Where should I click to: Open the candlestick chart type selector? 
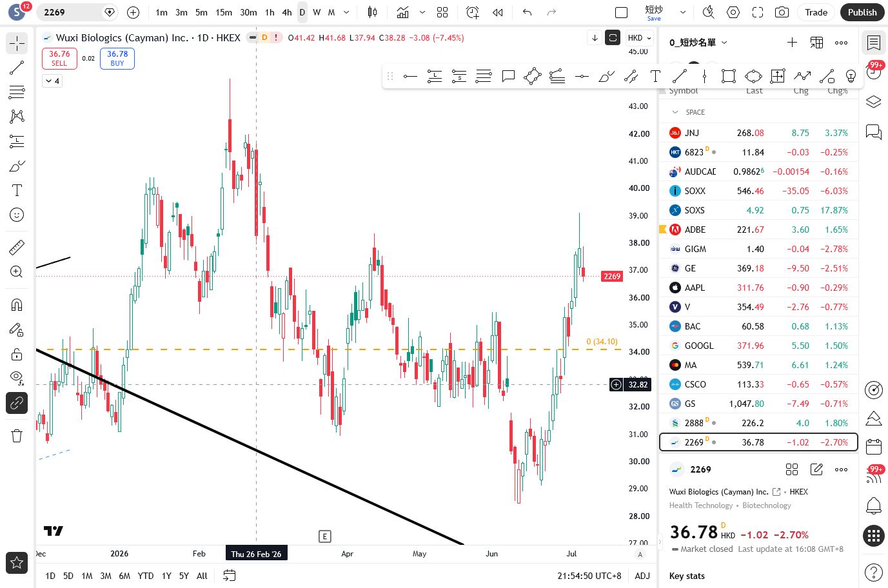(372, 12)
